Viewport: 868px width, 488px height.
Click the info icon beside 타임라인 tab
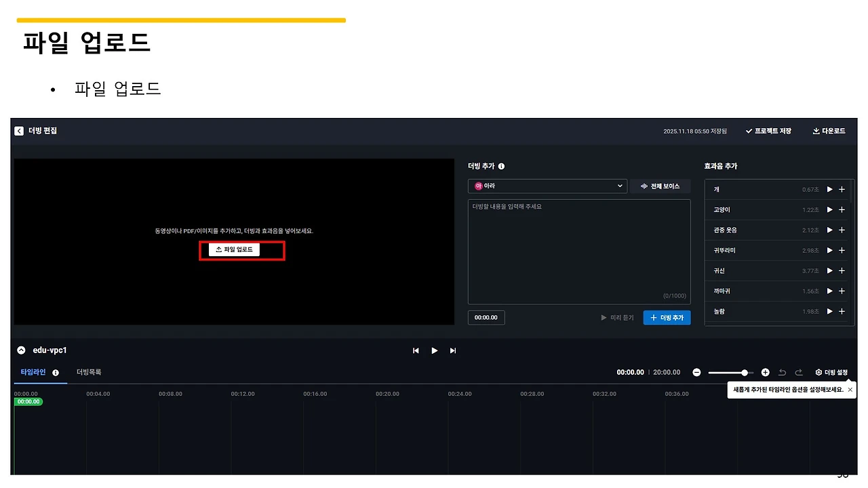(x=56, y=373)
